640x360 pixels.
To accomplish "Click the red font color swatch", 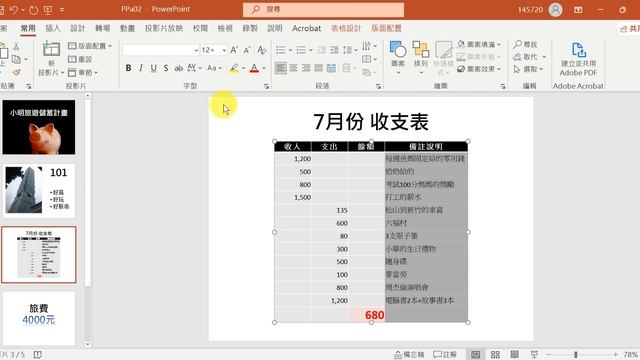I will [254, 68].
